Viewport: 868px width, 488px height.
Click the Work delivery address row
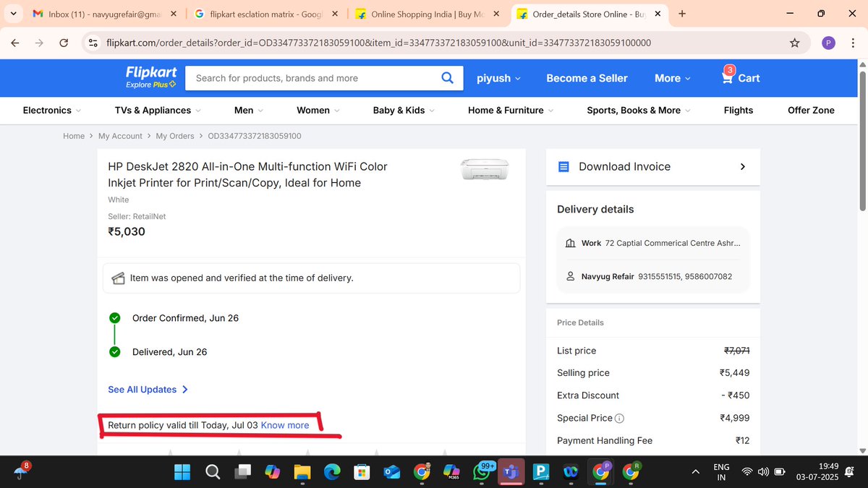pos(653,243)
